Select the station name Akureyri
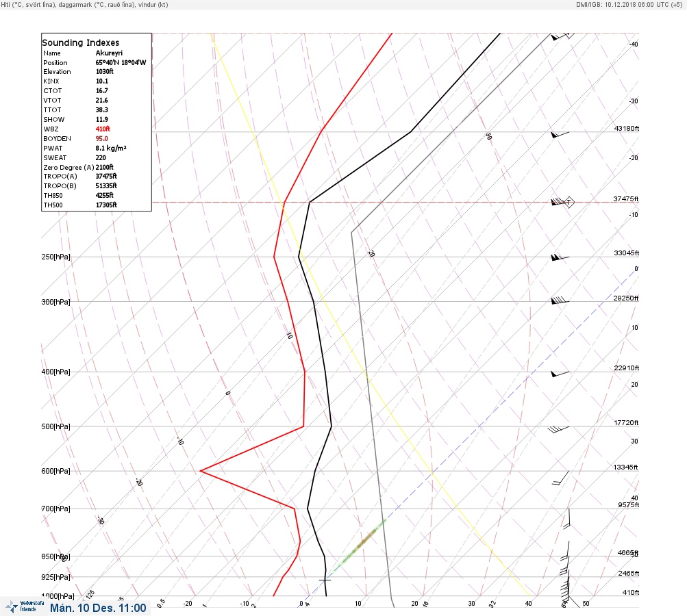Image resolution: width=687 pixels, height=616 pixels. point(109,53)
